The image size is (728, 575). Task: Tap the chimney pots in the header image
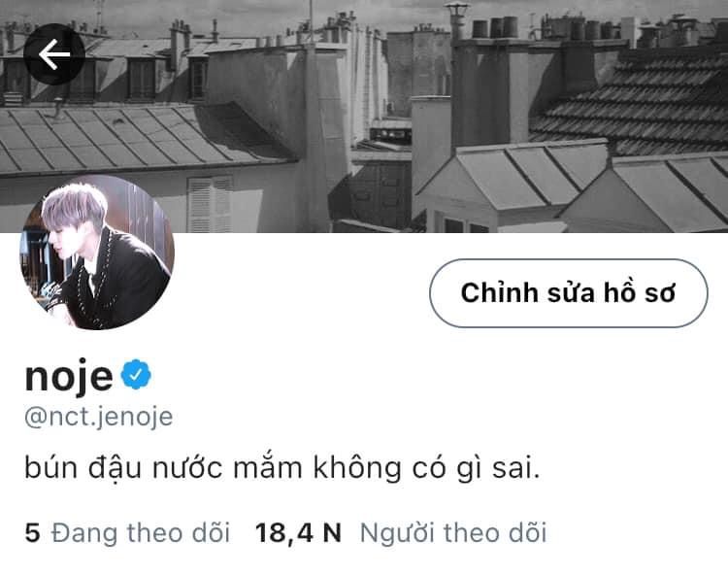click(495, 27)
